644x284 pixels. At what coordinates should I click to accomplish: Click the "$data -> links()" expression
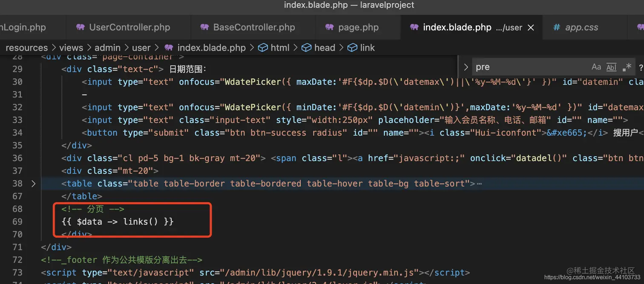(x=118, y=221)
